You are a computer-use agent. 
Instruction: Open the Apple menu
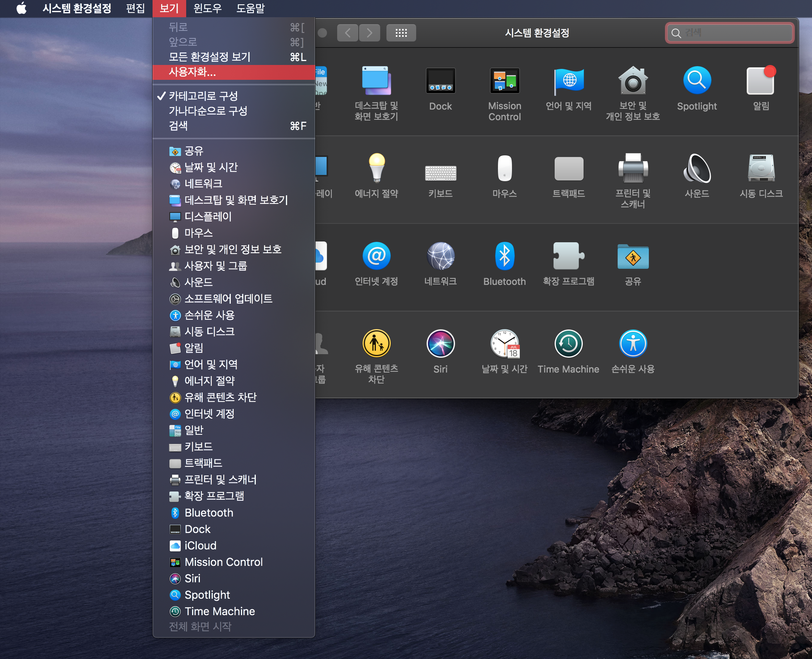22,8
